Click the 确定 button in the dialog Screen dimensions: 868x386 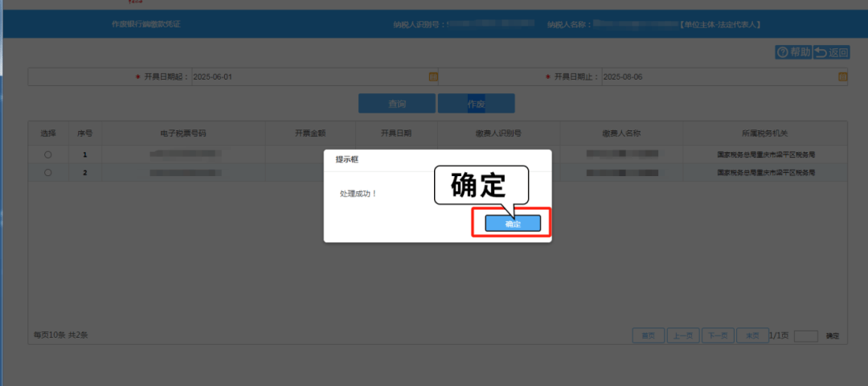click(x=513, y=224)
